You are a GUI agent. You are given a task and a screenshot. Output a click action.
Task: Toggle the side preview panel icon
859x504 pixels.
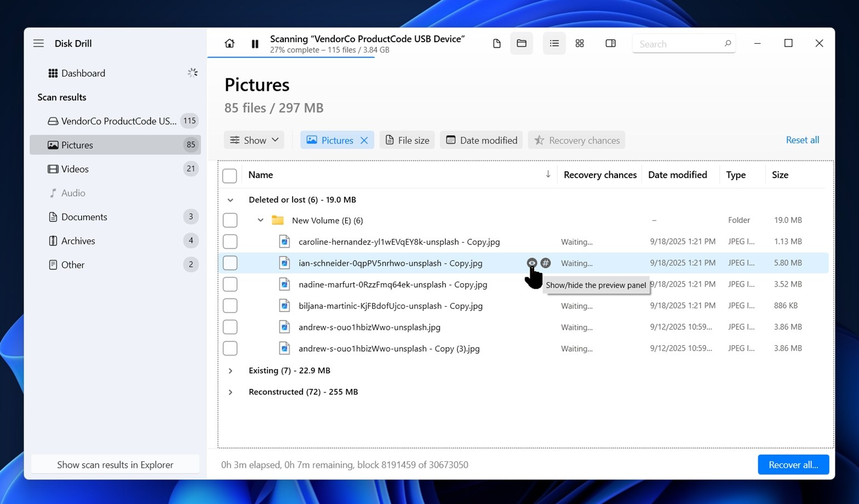coord(610,44)
